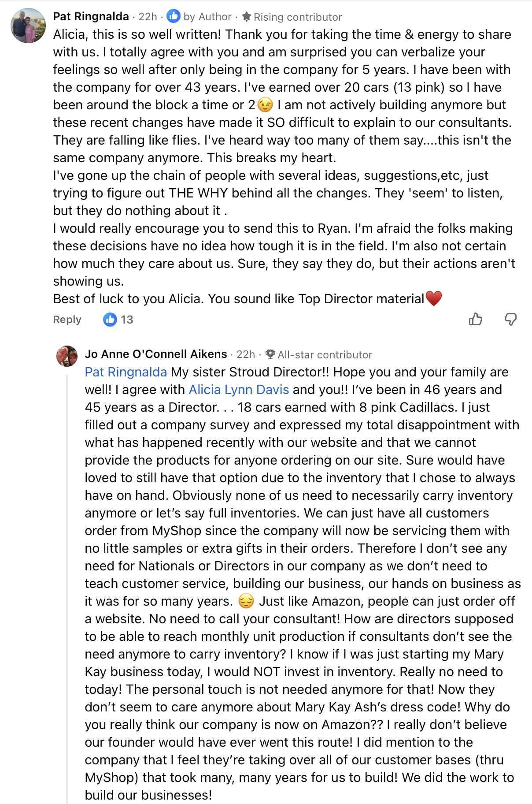
Task: Click the 'All-star contributor' badge label
Action: coord(325,354)
